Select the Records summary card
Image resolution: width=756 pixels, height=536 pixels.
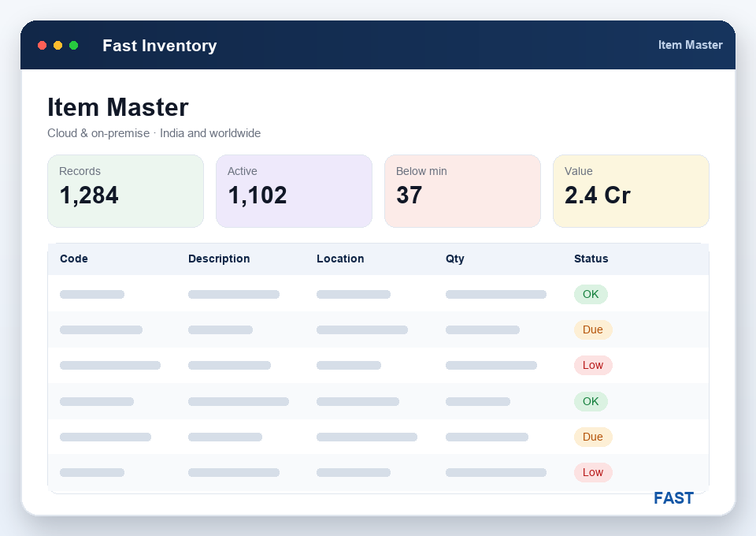coord(125,191)
